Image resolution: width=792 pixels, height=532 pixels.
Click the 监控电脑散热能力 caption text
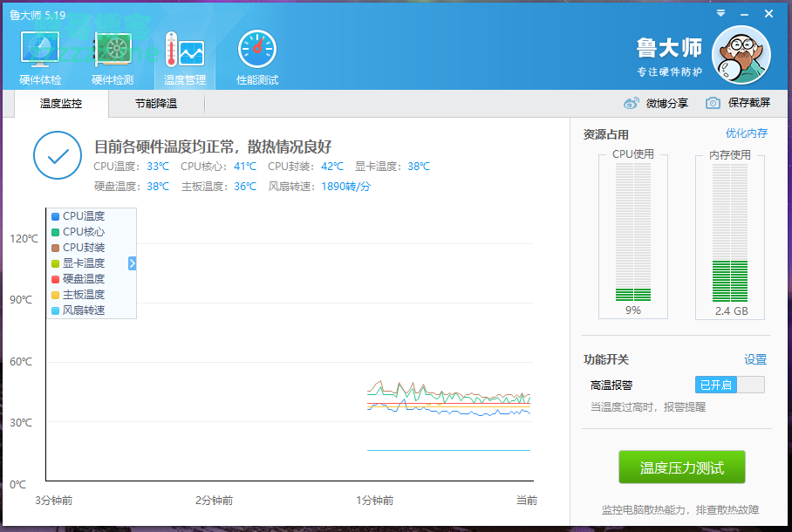[679, 510]
